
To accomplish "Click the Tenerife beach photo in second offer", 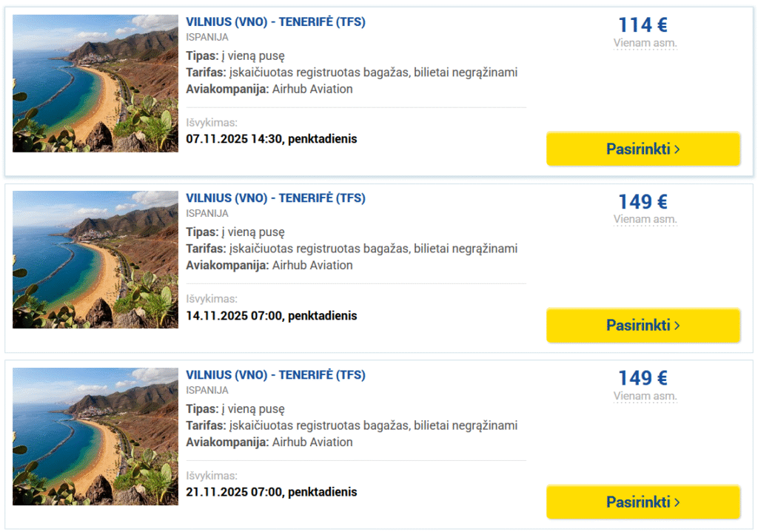I will [95, 260].
